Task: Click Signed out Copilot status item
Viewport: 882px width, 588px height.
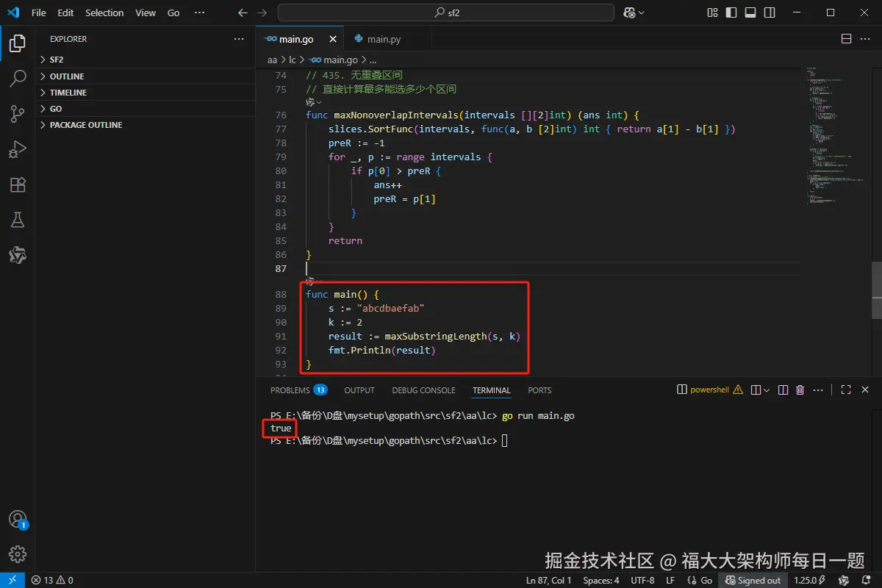Action: click(753, 580)
